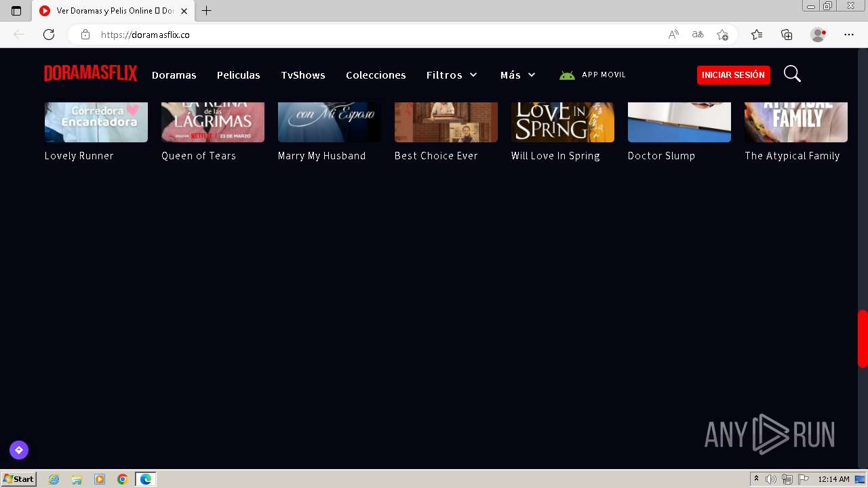The image size is (868, 488).
Task: Show hidden system tray icons
Action: (x=756, y=479)
